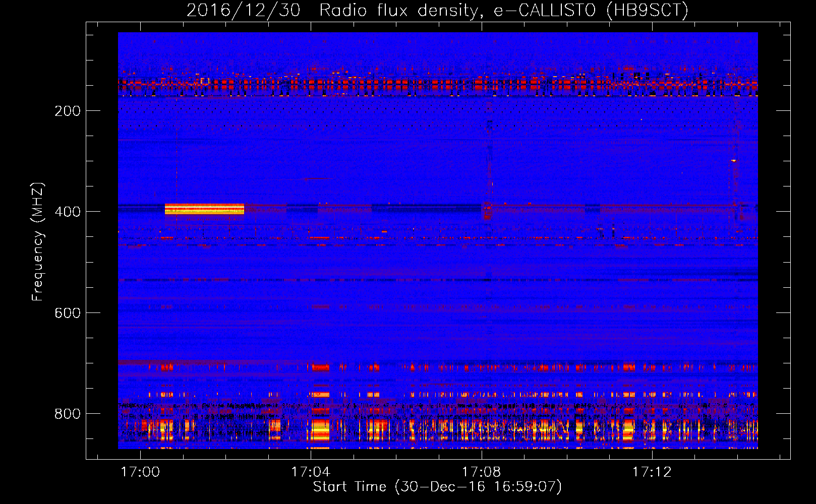Click the 400 frequency tick label
The height and width of the screenshot is (504, 816).
point(68,212)
